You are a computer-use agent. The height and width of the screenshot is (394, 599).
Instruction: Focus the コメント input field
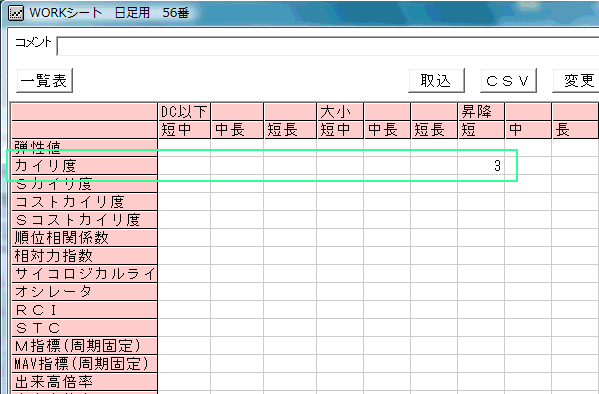(x=328, y=46)
